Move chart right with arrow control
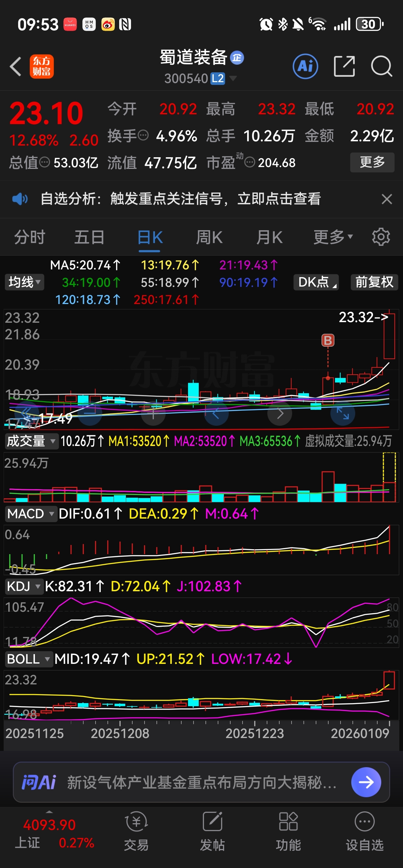The image size is (403, 868). click(280, 413)
